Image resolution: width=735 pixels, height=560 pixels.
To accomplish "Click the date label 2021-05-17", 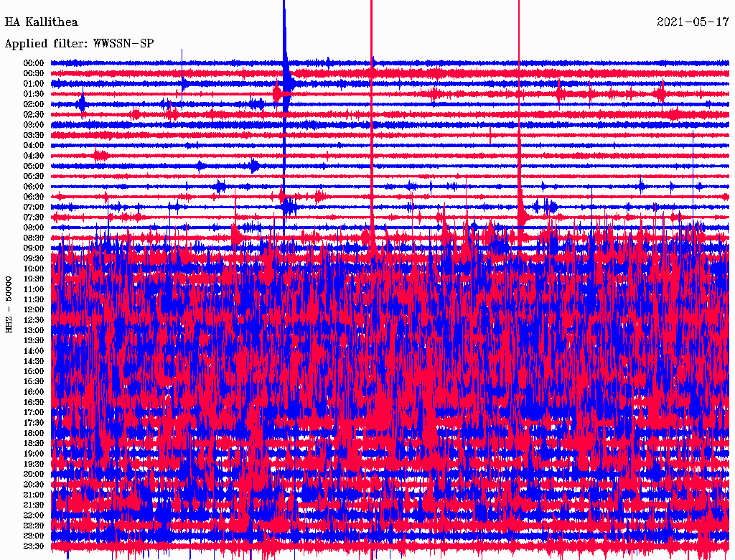I will [693, 22].
